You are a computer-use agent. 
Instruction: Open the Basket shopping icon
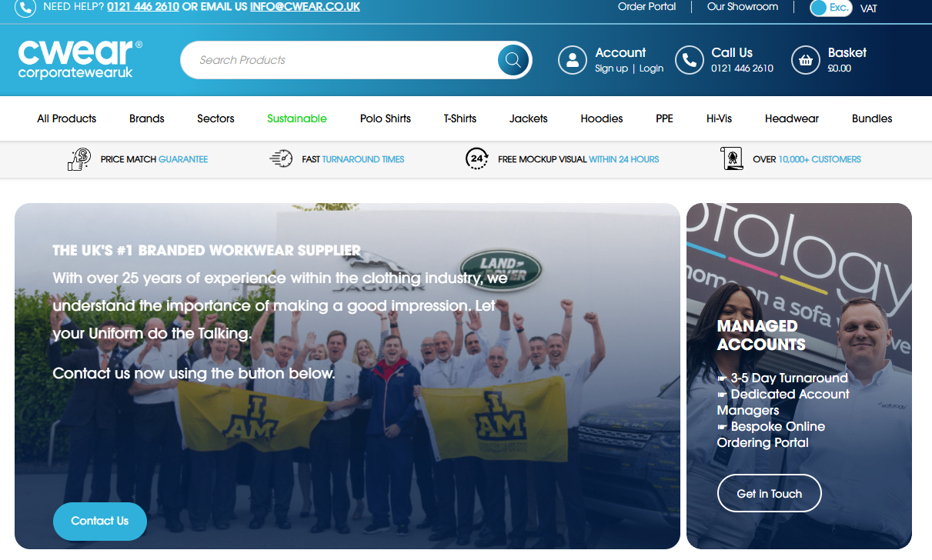[x=806, y=60]
